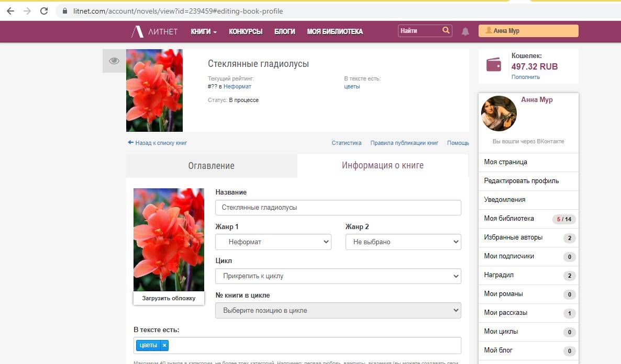Screen dimensions: 621x364
Task: Open notifications bell icon
Action: click(x=465, y=31)
